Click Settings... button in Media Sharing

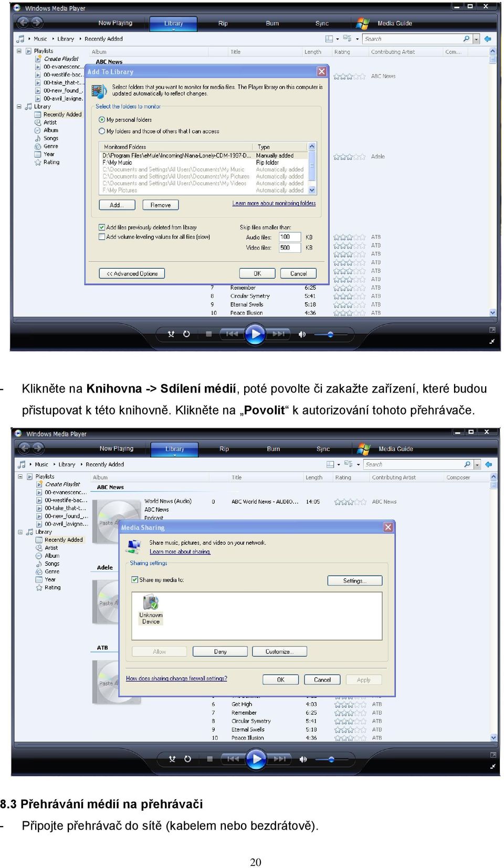[355, 581]
